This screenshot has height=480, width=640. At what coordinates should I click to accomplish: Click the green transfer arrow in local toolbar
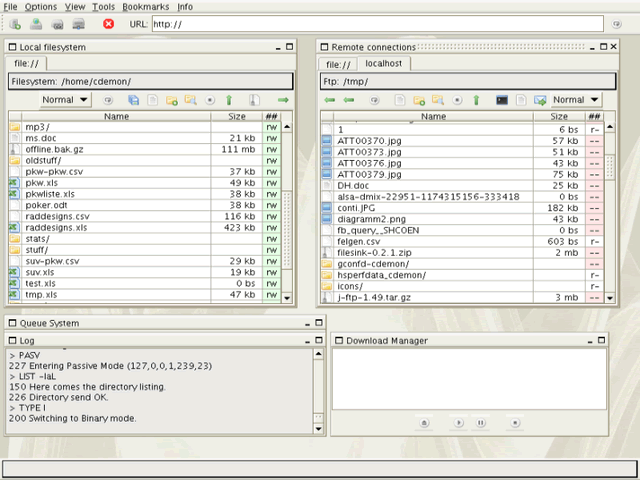coord(283,100)
